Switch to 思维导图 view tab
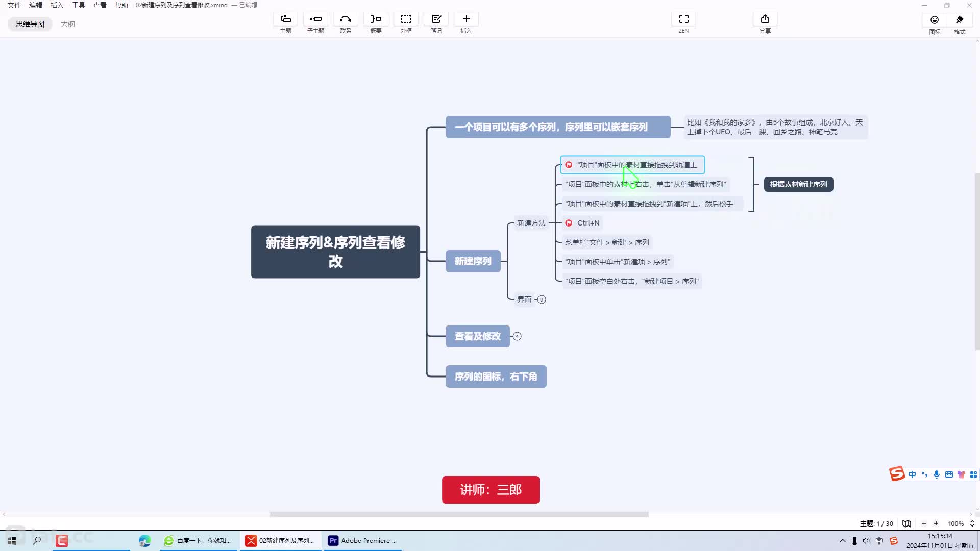 coord(30,24)
